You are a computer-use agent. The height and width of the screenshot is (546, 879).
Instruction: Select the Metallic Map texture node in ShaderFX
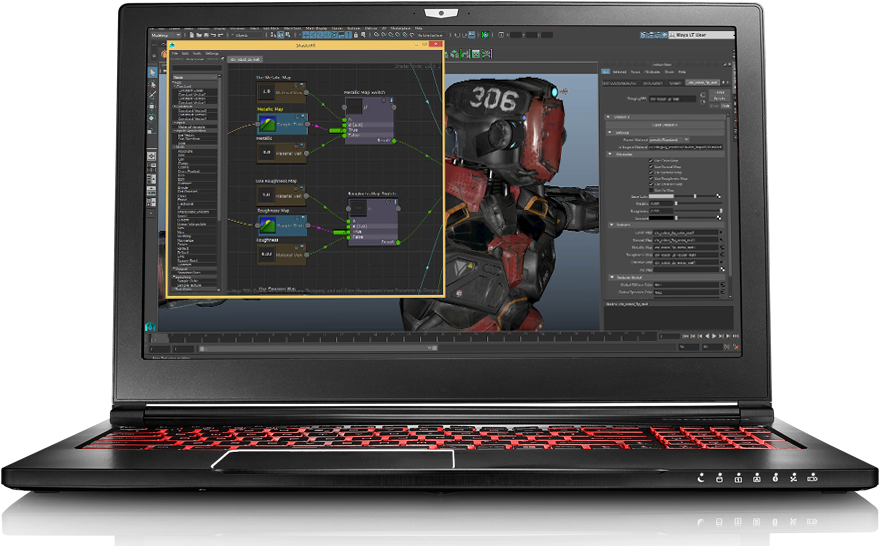tap(282, 124)
